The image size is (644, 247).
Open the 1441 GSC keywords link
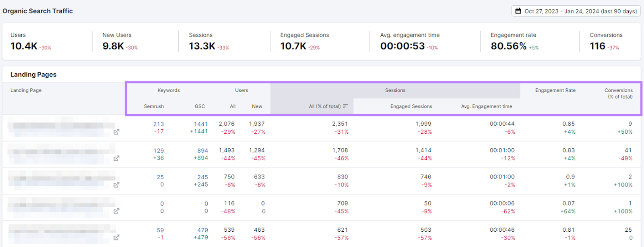(x=201, y=124)
